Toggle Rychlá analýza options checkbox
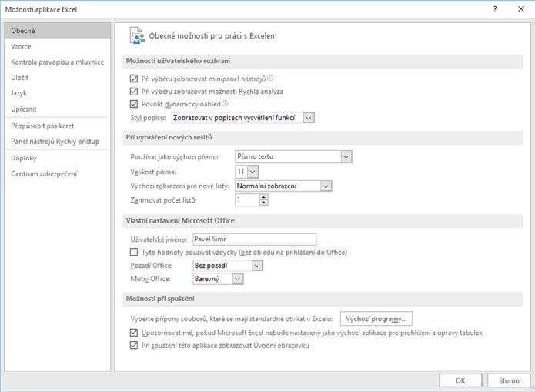This screenshot has height=392, width=535. click(134, 92)
